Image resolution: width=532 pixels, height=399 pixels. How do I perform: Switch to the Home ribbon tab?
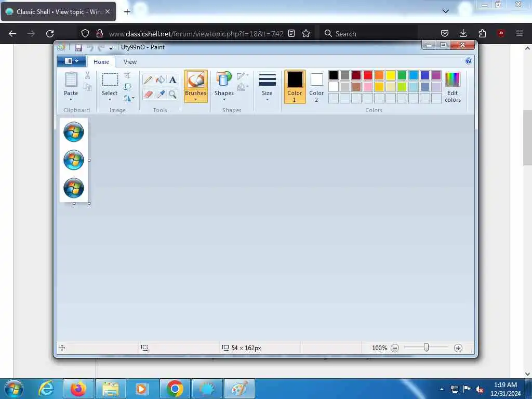tap(101, 62)
